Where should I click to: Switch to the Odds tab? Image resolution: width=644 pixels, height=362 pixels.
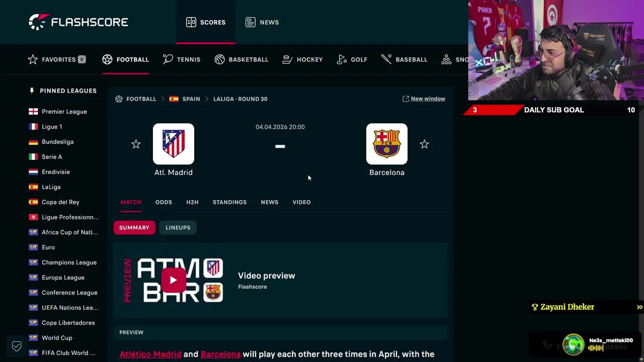click(164, 202)
